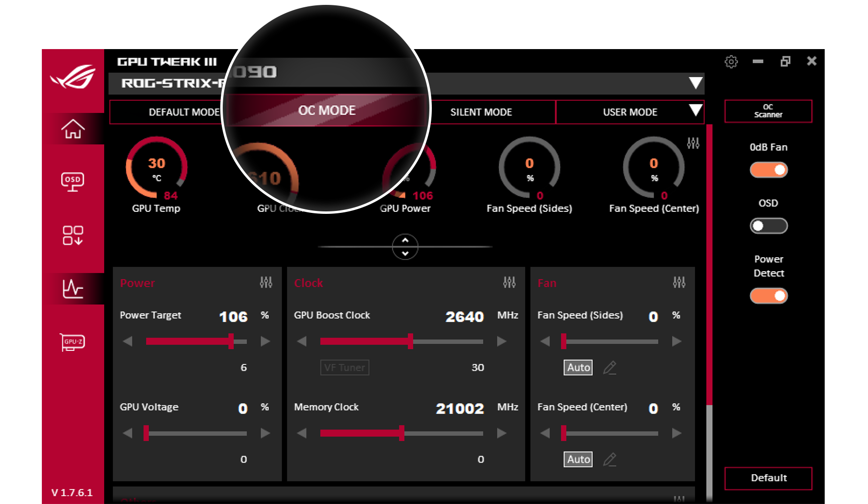Screen dimensions: 868x504
Task: Launch GPU-Z via the sidebar icon
Action: tap(73, 342)
